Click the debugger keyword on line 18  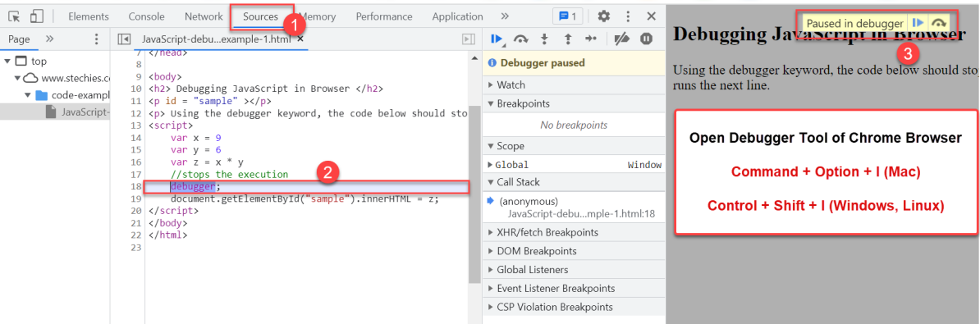tap(193, 187)
